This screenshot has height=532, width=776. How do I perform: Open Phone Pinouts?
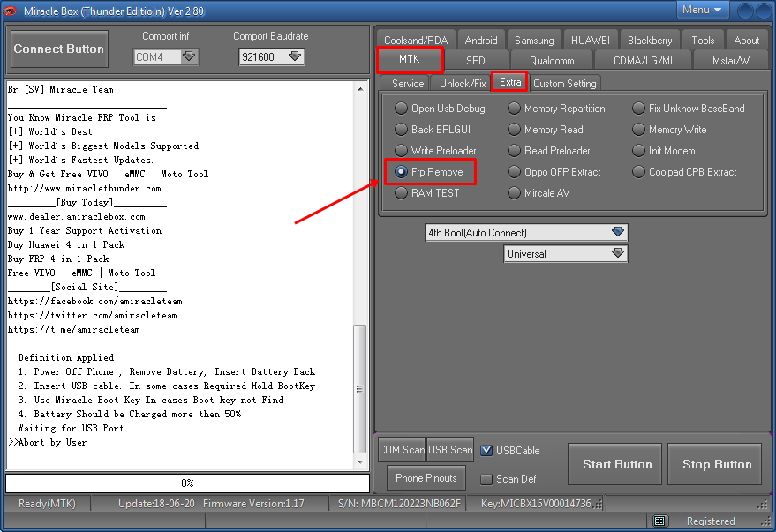pyautogui.click(x=426, y=478)
